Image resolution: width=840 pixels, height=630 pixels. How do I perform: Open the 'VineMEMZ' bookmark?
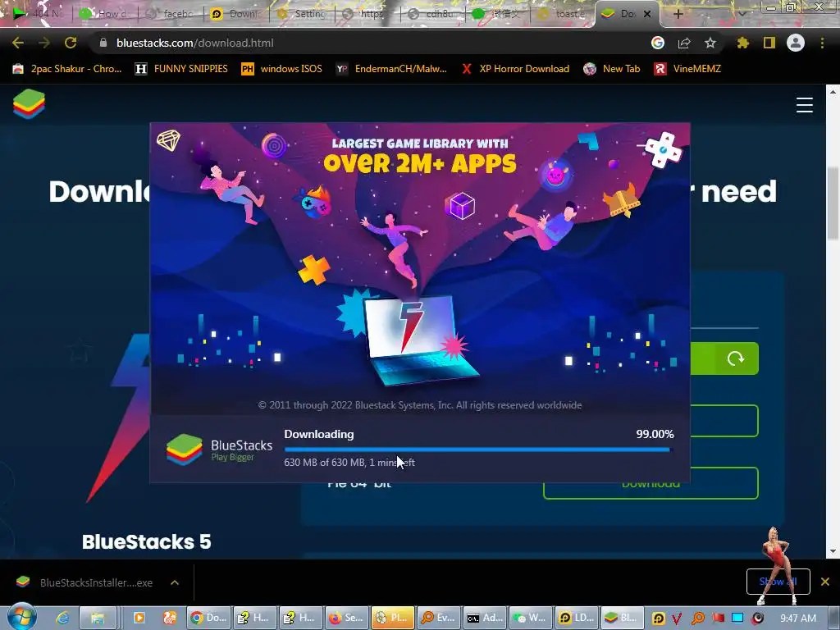click(x=688, y=69)
